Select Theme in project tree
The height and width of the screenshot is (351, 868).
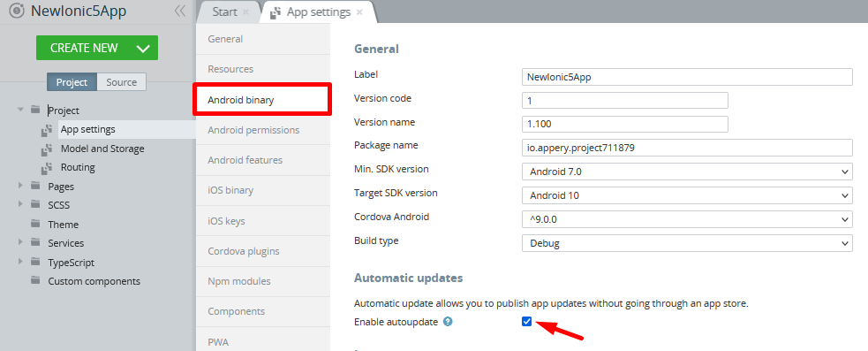[x=63, y=225]
